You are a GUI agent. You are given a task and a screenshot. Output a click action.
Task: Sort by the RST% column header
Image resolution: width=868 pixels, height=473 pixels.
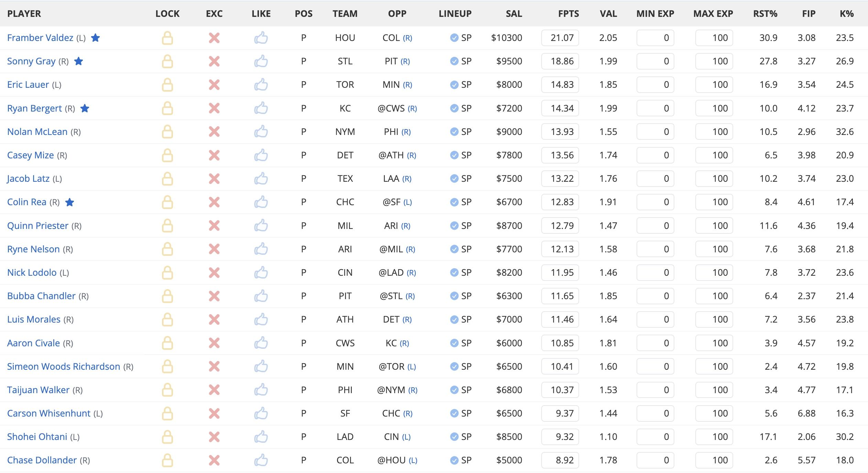[x=765, y=14]
